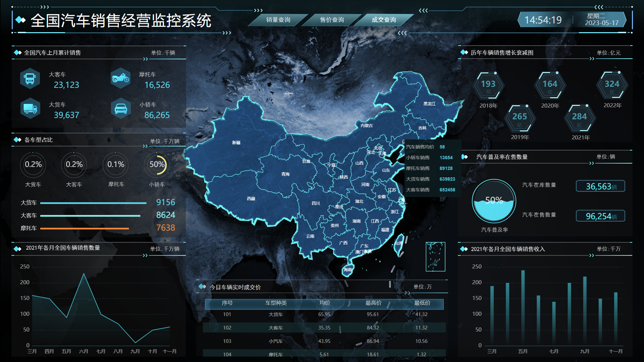
Task: Select the 2022年 hexagon showing 324
Action: click(612, 86)
